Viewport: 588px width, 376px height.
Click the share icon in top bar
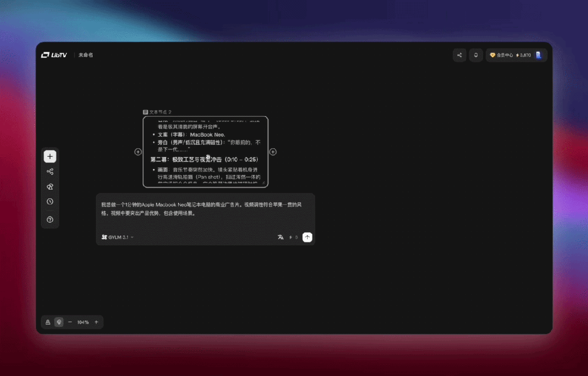460,55
